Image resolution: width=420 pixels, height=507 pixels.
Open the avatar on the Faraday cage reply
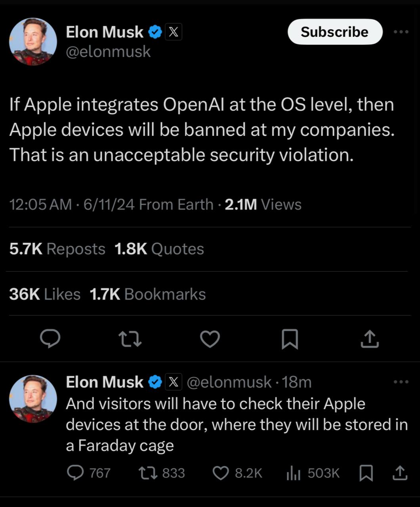(33, 398)
